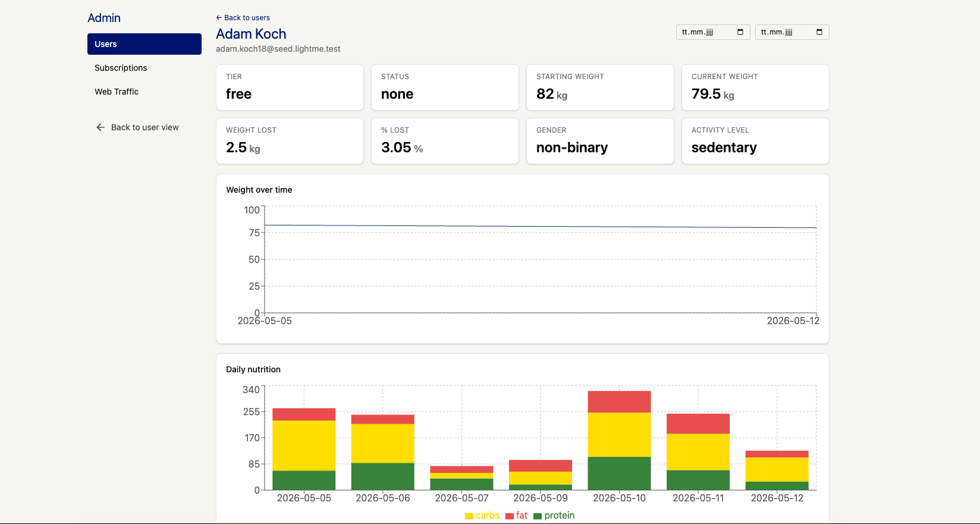Click the 2026-05-05 label on the weight chart axis

(x=265, y=321)
